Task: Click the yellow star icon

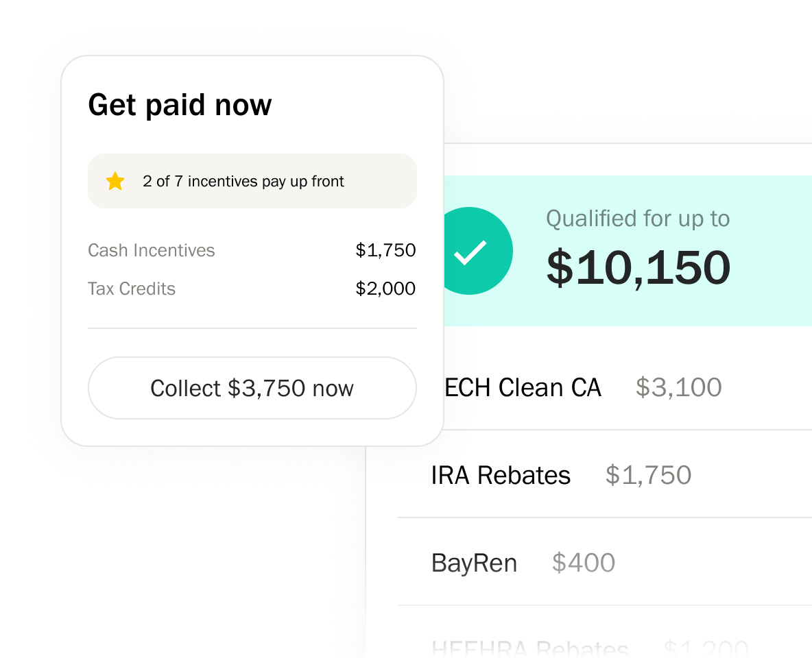Action: 115,182
